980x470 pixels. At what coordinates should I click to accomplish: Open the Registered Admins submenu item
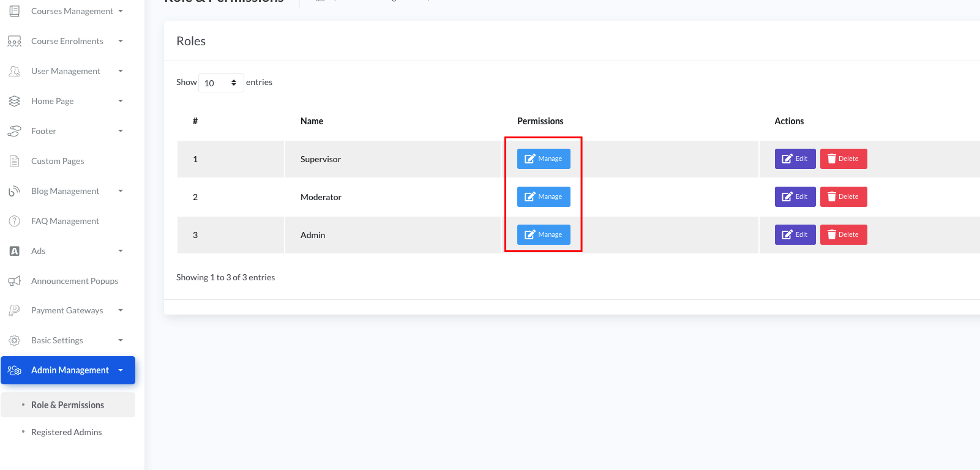pyautogui.click(x=66, y=432)
